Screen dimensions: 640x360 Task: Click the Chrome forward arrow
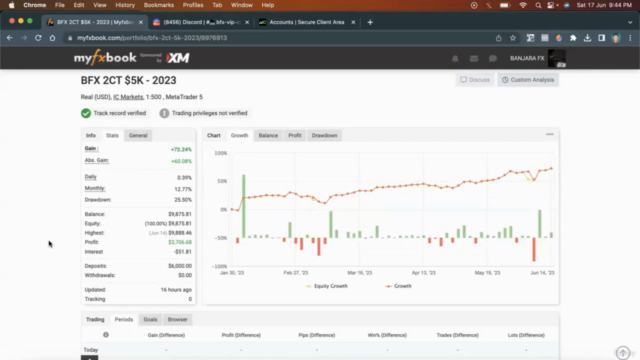point(24,38)
